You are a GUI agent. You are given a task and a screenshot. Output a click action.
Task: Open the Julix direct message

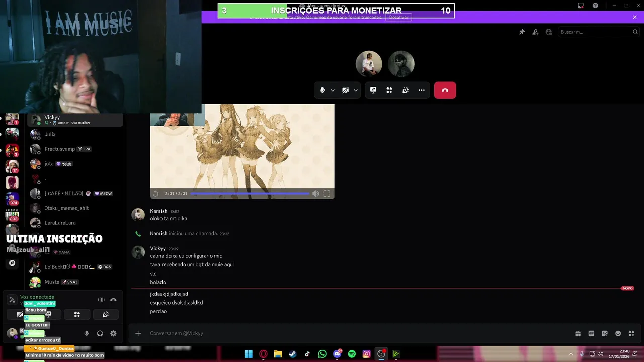point(75,134)
